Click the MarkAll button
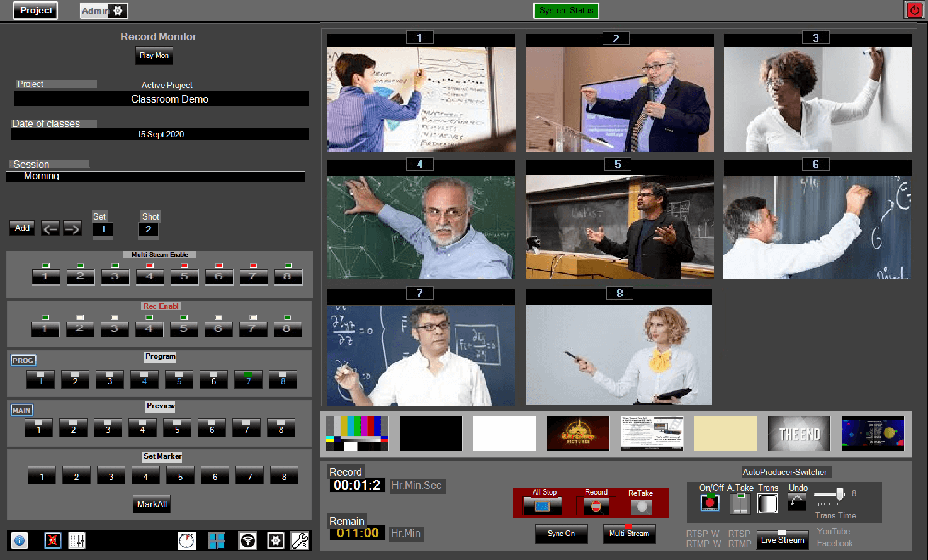Screen dimensions: 928x560 click(152, 504)
